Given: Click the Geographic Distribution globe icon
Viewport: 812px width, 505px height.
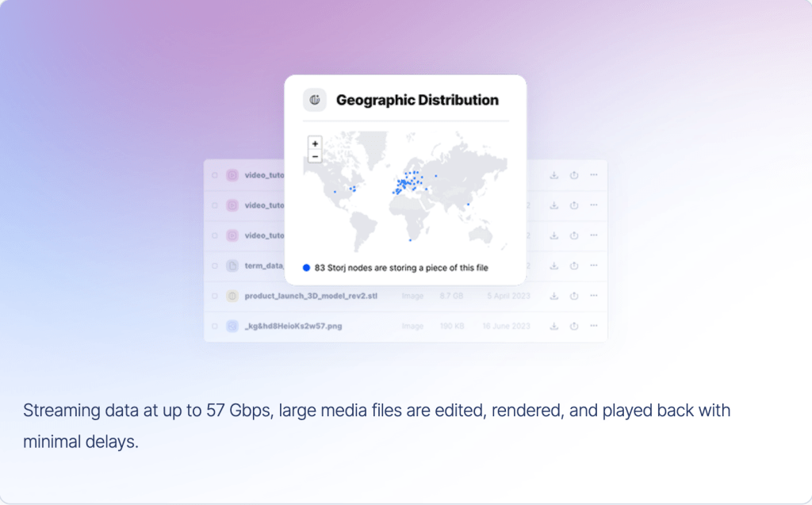Looking at the screenshot, I should tap(315, 100).
